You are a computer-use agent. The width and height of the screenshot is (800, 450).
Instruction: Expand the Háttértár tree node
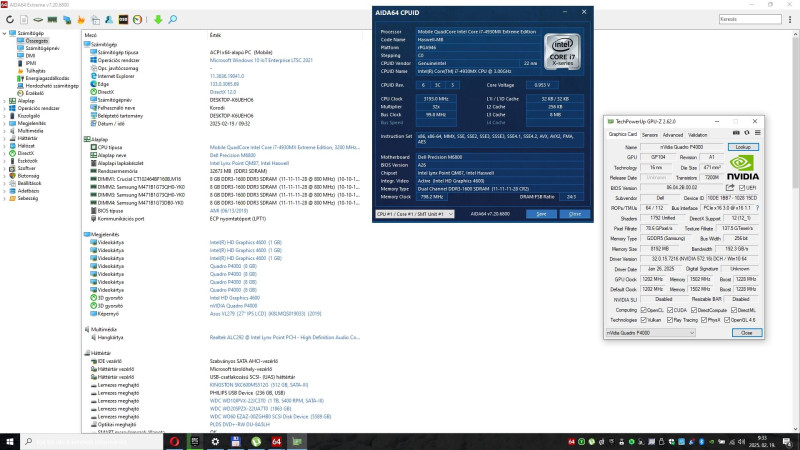[x=5, y=138]
